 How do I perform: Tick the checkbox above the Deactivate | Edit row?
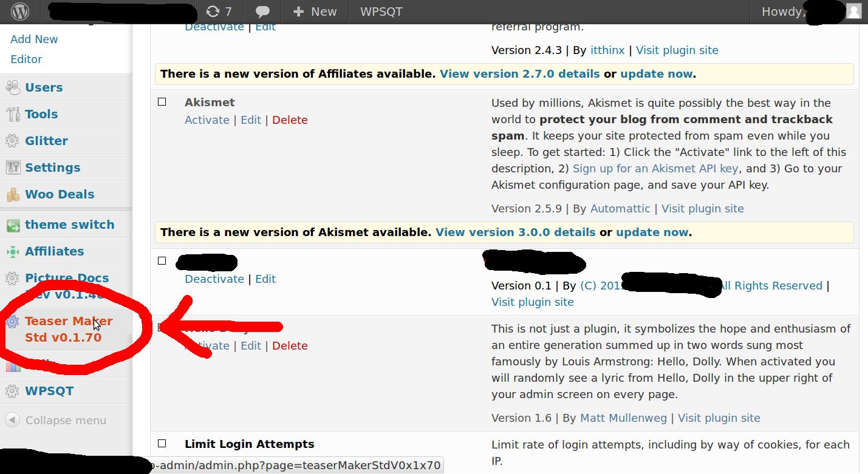click(162, 260)
